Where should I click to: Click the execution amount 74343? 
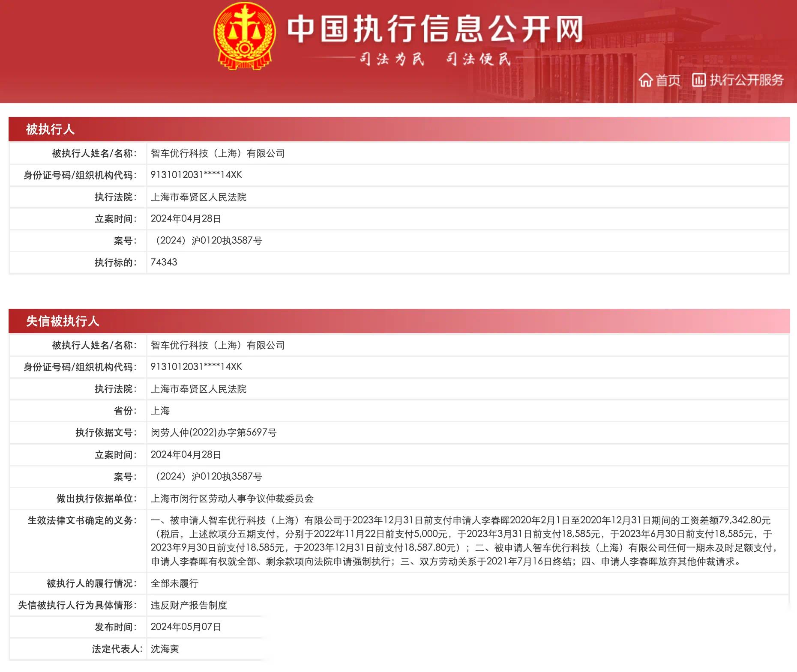click(x=164, y=262)
